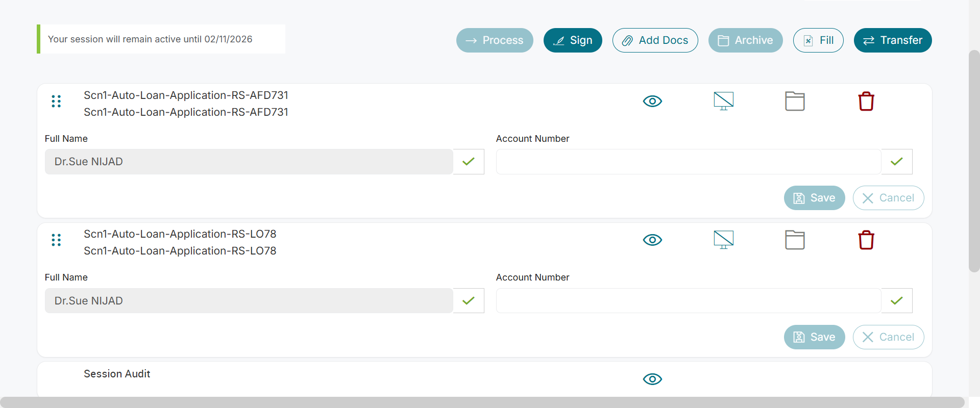Select the Fill toolbar option

tap(818, 40)
